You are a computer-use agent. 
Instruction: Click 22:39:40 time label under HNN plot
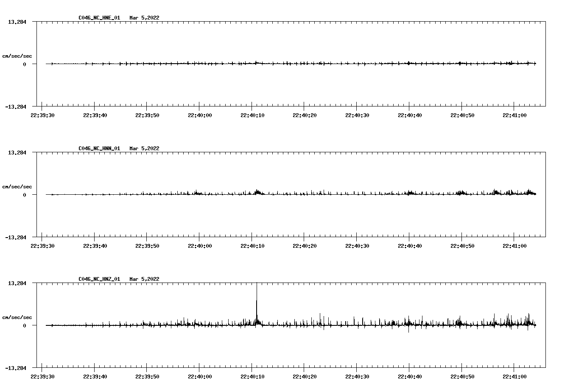(x=95, y=246)
